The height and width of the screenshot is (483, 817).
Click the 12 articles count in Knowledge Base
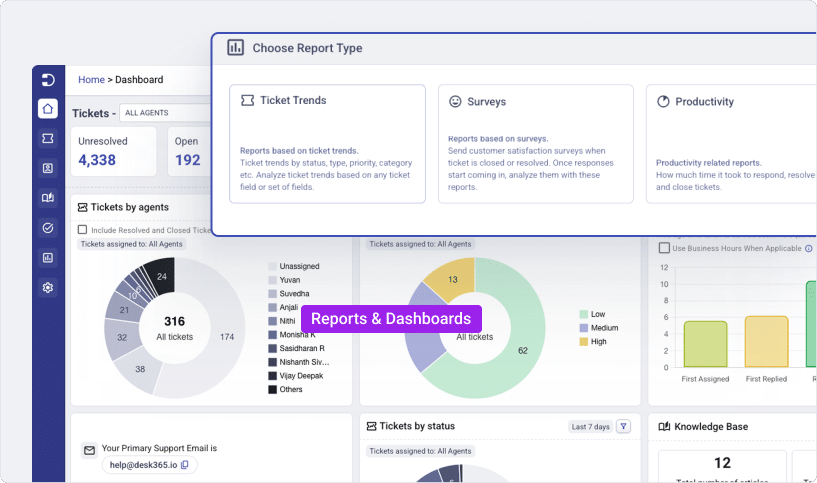click(722, 463)
